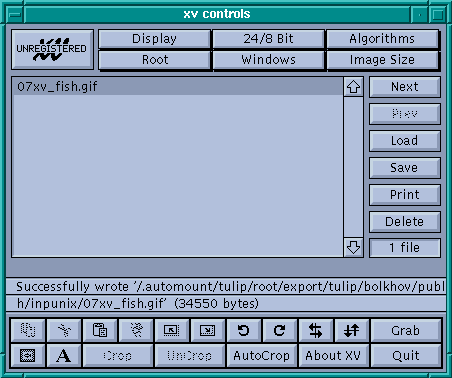Open the text annotation tool (A icon)
Viewport: 452px width, 378px height.
[x=64, y=356]
